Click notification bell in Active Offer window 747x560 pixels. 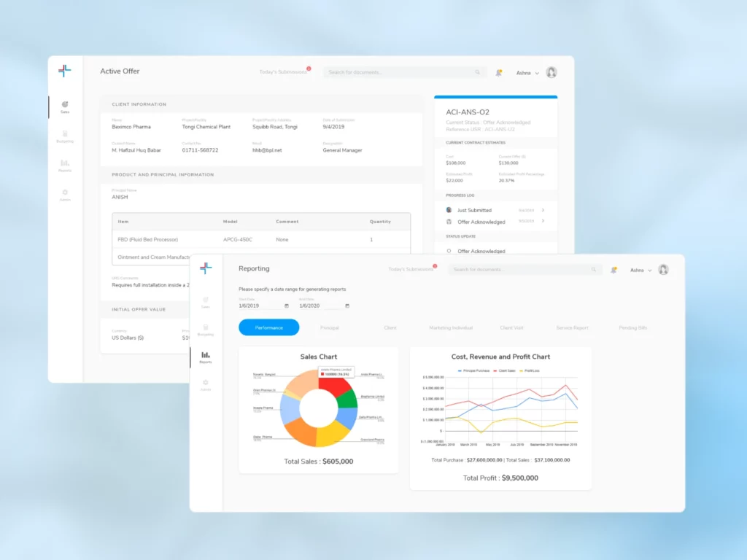pos(498,73)
